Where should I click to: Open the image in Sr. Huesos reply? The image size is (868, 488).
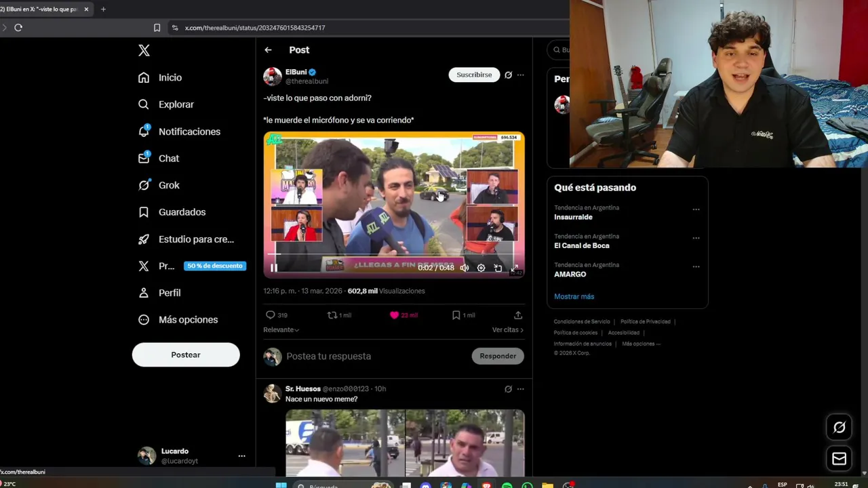pyautogui.click(x=405, y=443)
